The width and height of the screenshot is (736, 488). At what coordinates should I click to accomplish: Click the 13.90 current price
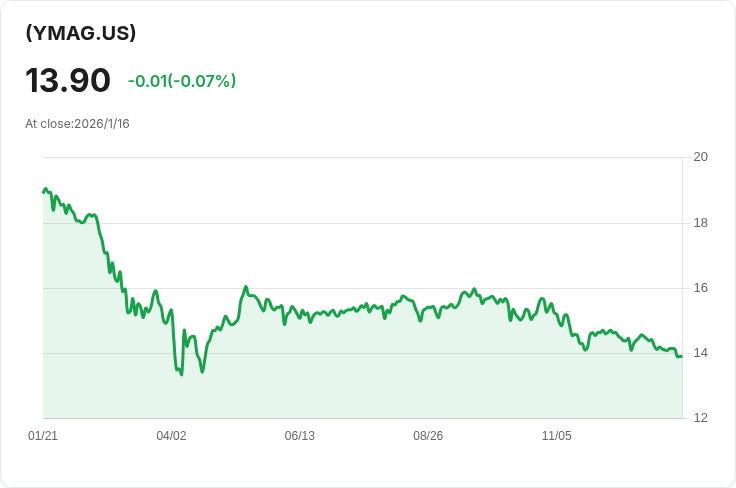(x=68, y=80)
